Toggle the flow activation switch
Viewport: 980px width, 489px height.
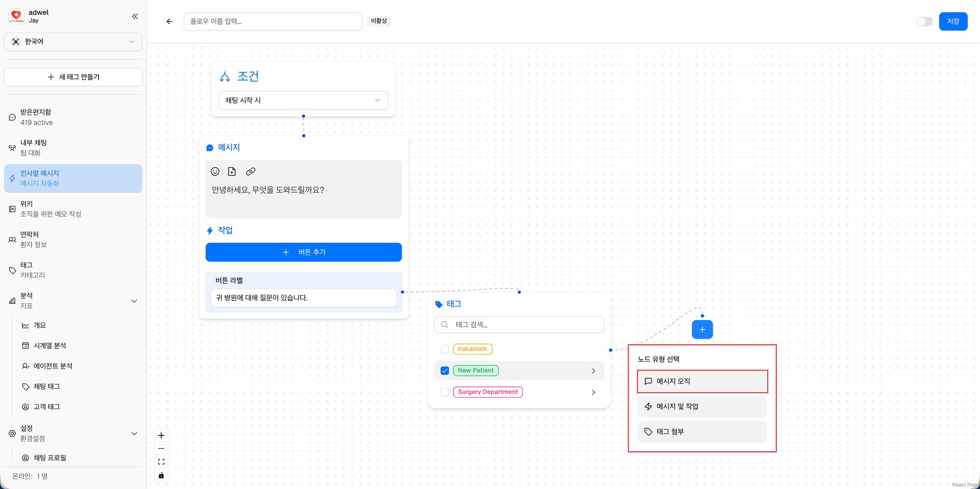click(x=924, y=21)
